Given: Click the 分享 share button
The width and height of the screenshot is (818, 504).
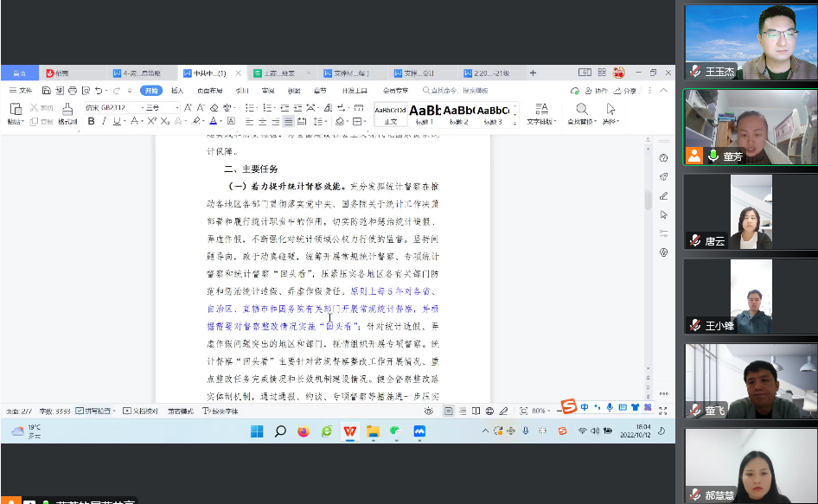Looking at the screenshot, I should pyautogui.click(x=625, y=91).
